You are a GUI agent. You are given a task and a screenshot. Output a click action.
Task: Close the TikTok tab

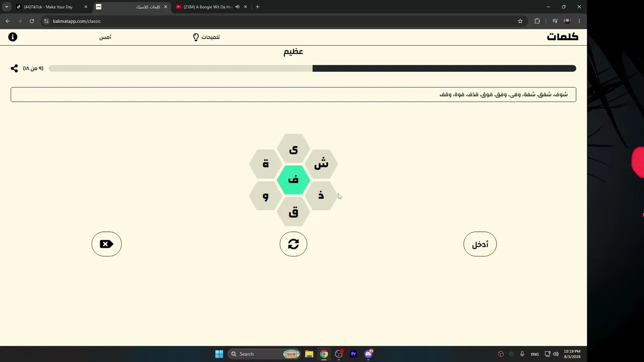(86, 7)
